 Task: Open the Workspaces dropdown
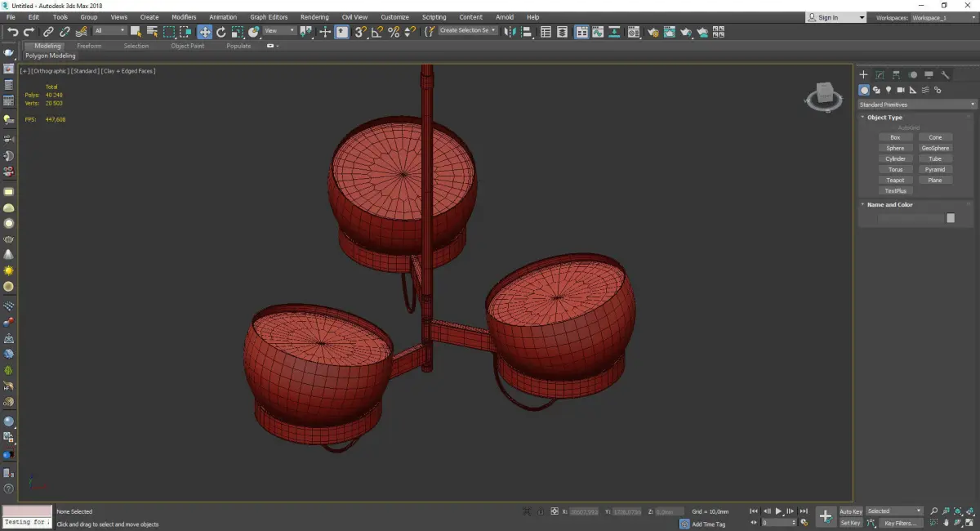[x=943, y=17]
